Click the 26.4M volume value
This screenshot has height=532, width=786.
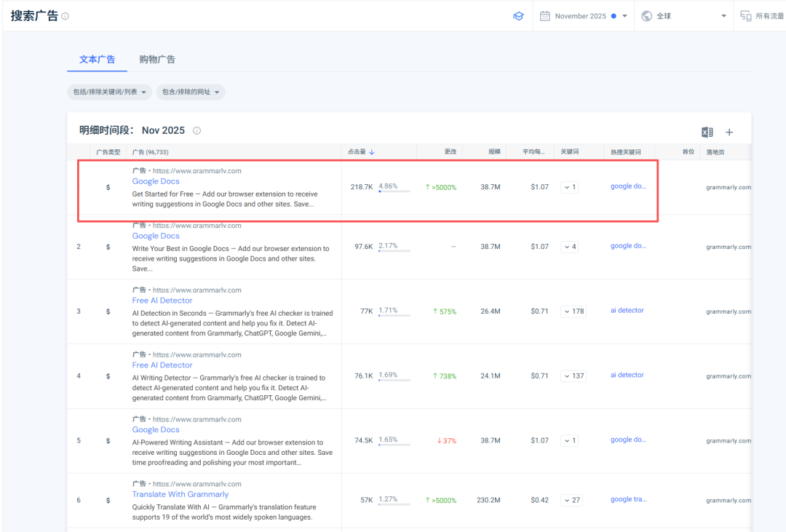[491, 311]
